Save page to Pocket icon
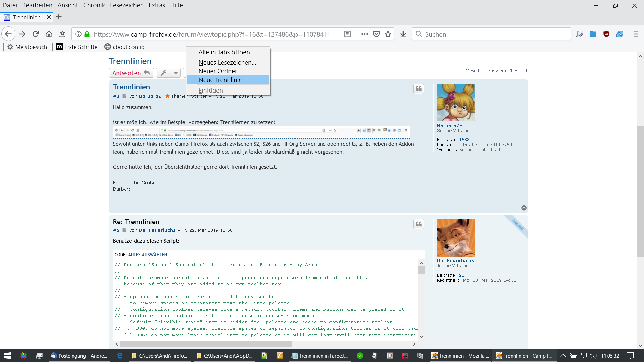644x362 pixels. tap(376, 34)
